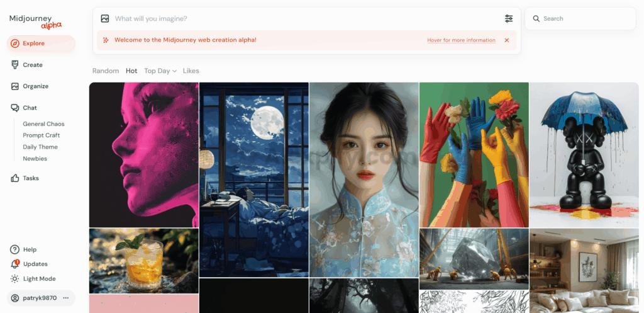Click the image upload icon in prompt bar
This screenshot has height=313, width=644.
coord(105,19)
